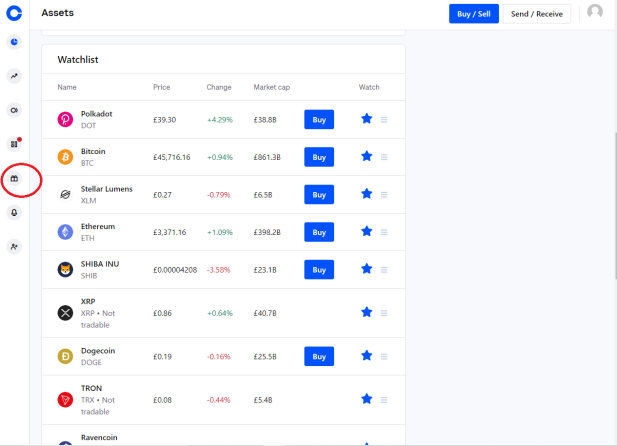Click the Stellar Lumens coin logo
Screen dimensions: 617x446
click(x=65, y=194)
